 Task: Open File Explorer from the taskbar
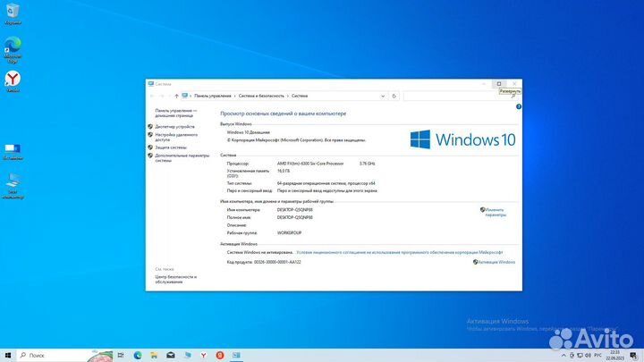[154, 355]
